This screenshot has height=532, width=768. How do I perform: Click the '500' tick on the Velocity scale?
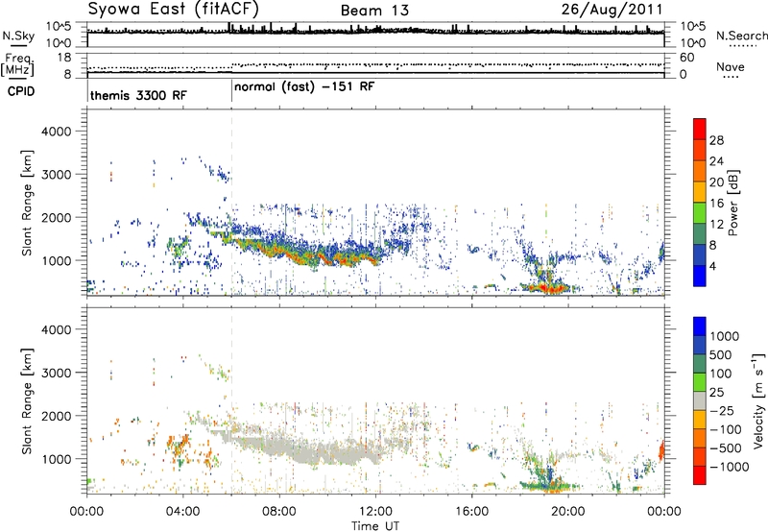[720, 355]
